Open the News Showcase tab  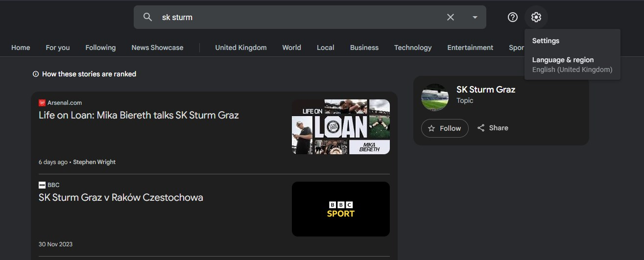click(157, 47)
